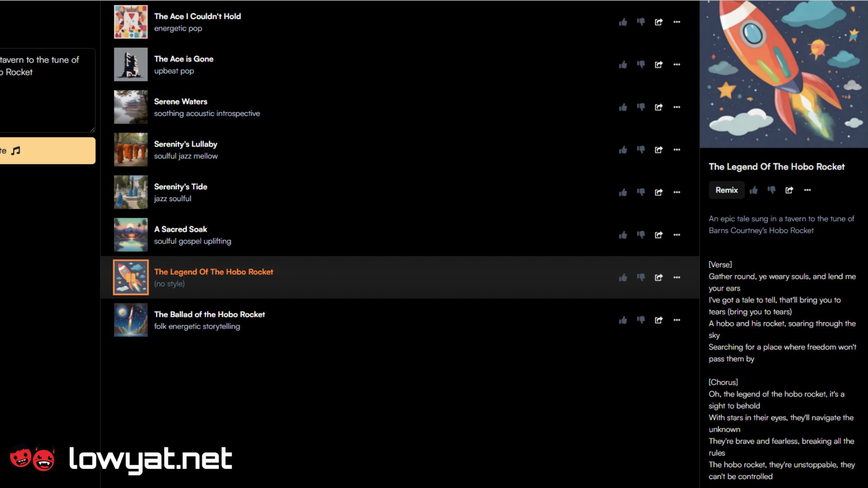Toggle the dislike on The Legend Of The Hobo Rocket
Image resolution: width=868 pixels, height=488 pixels.
click(x=641, y=277)
